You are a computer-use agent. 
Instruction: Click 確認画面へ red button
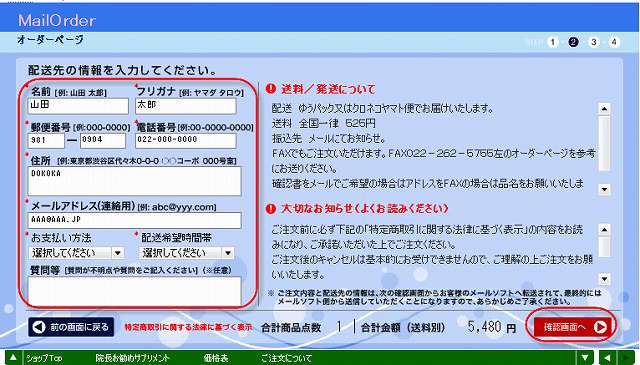click(573, 327)
